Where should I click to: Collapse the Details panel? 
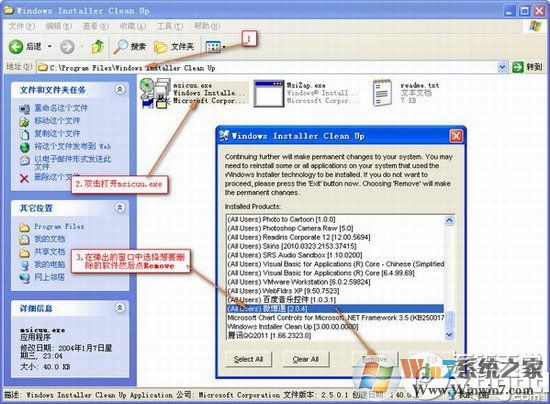(120, 308)
